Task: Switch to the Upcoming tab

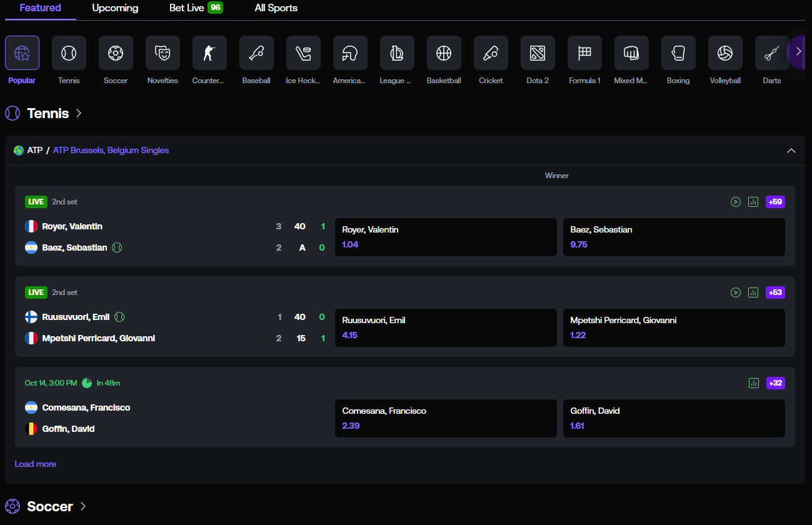Action: pyautogui.click(x=115, y=8)
